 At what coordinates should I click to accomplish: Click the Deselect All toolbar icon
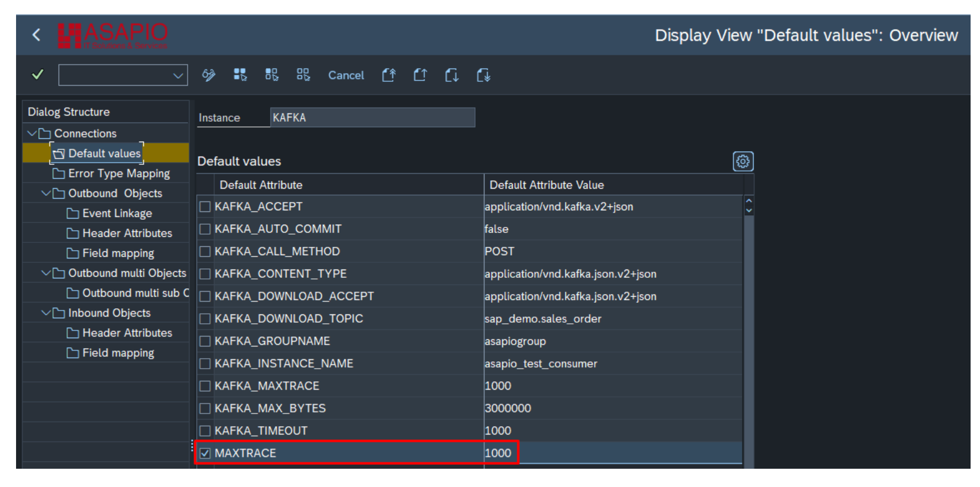[x=303, y=75]
